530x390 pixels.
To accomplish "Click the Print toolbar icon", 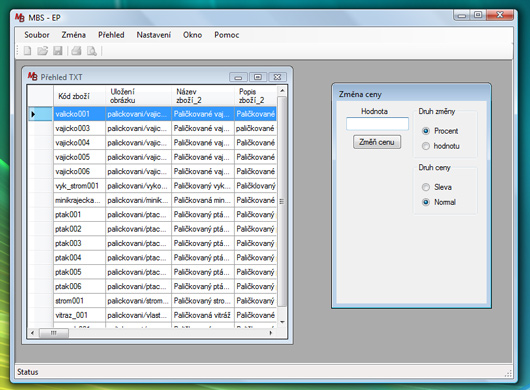I will point(76,51).
